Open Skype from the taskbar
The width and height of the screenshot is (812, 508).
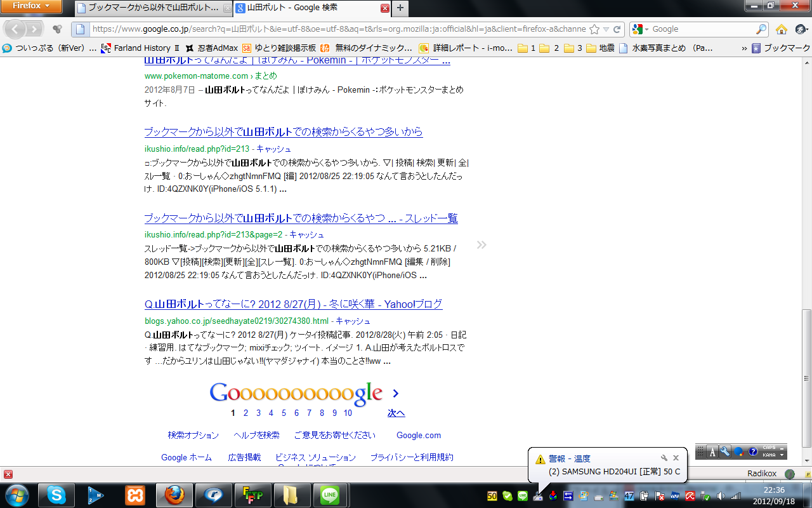(x=56, y=495)
